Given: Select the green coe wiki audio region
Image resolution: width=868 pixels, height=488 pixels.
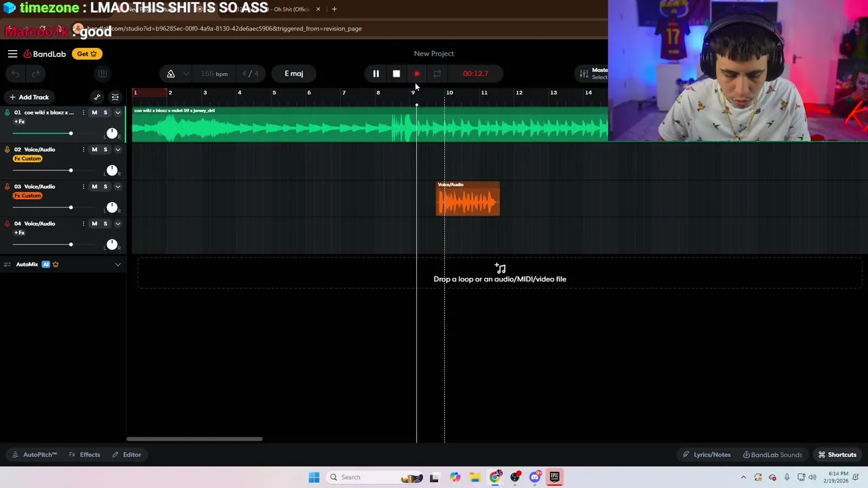Looking at the screenshot, I should click(x=370, y=124).
